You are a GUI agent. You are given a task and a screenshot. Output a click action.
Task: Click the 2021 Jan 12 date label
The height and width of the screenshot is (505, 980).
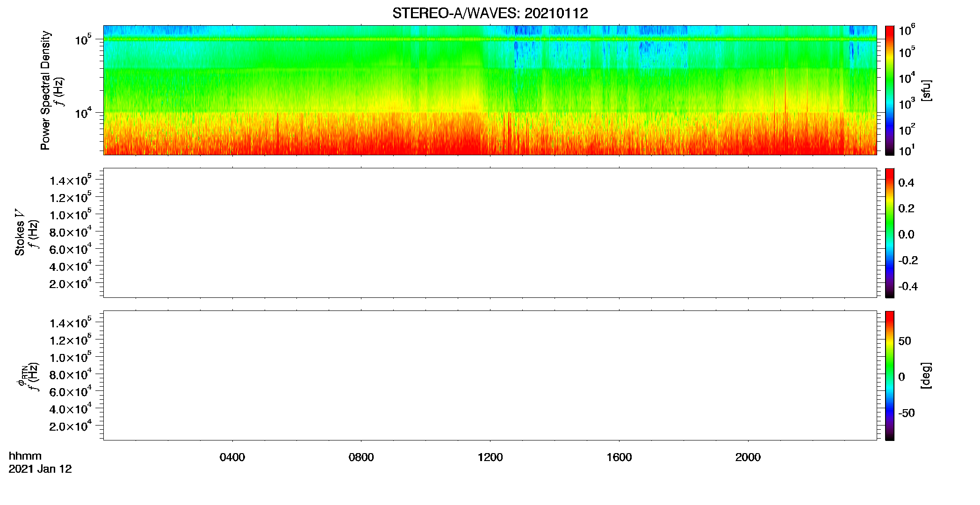click(40, 469)
